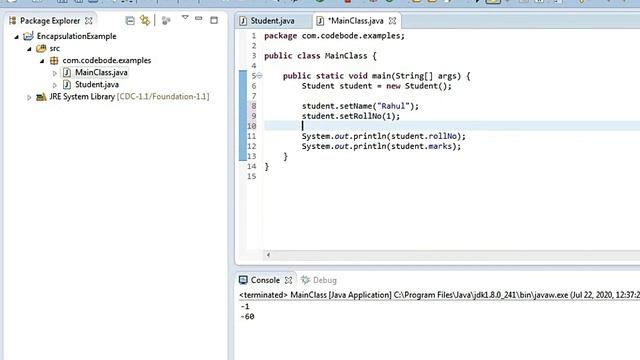Image resolution: width=640 pixels, height=360 pixels.
Task: Expand the JRE System Library node
Action: (29, 97)
